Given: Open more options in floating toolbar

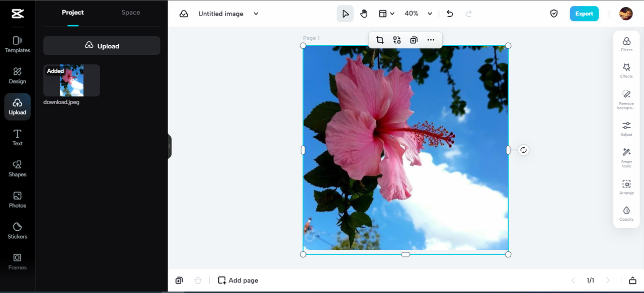Looking at the screenshot, I should (x=431, y=40).
